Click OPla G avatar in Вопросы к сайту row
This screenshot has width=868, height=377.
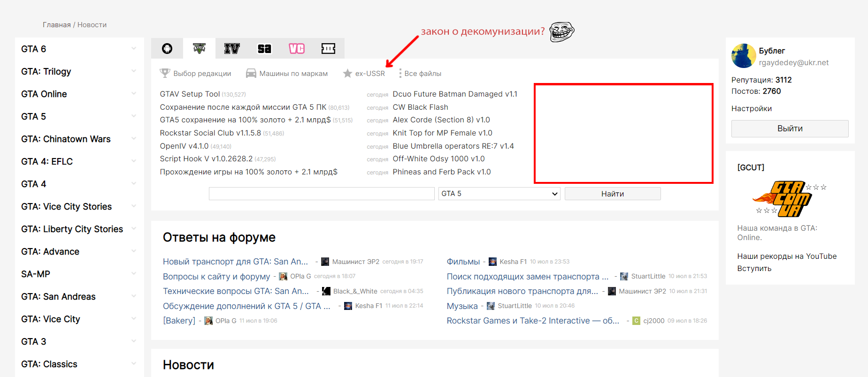click(x=283, y=276)
